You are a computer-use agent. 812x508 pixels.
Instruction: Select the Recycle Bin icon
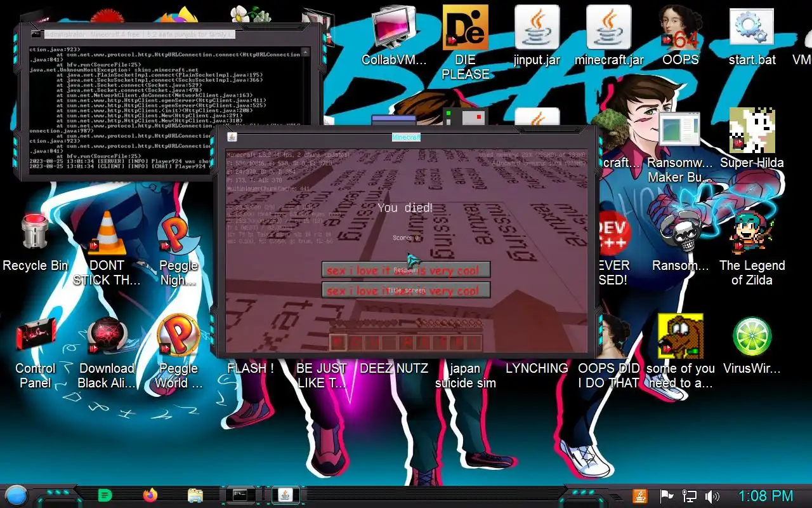pyautogui.click(x=35, y=242)
